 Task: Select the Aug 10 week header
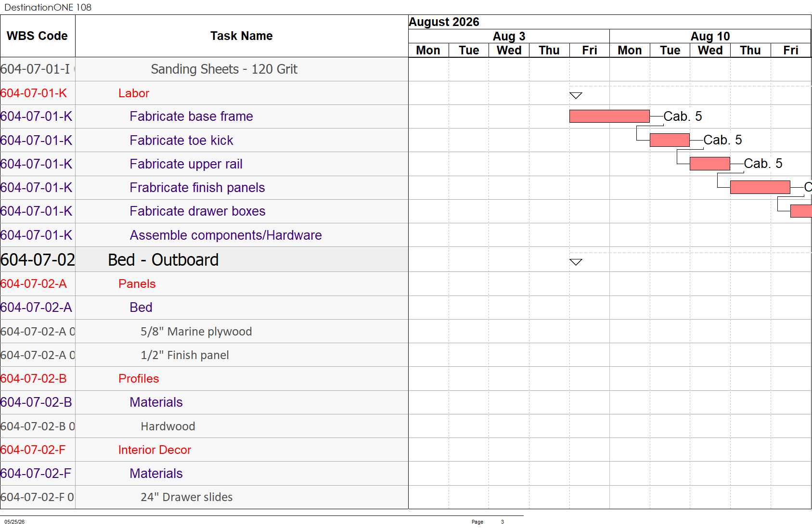tap(710, 36)
